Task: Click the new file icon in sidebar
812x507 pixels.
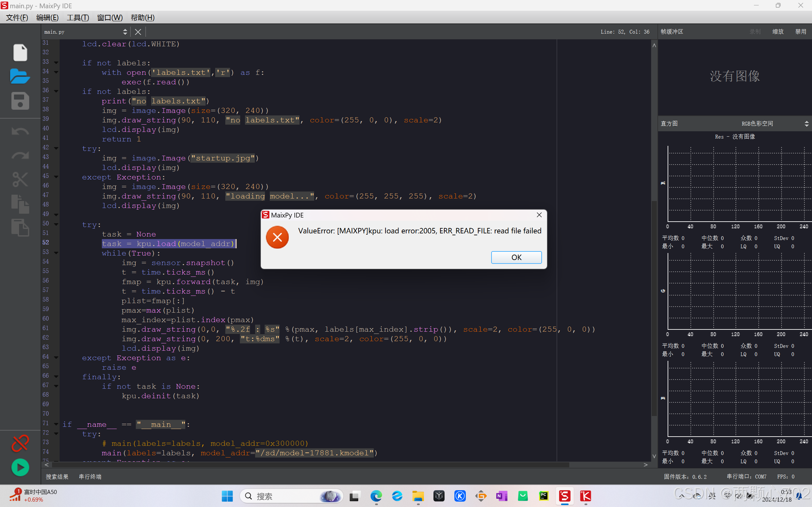Action: coord(20,53)
